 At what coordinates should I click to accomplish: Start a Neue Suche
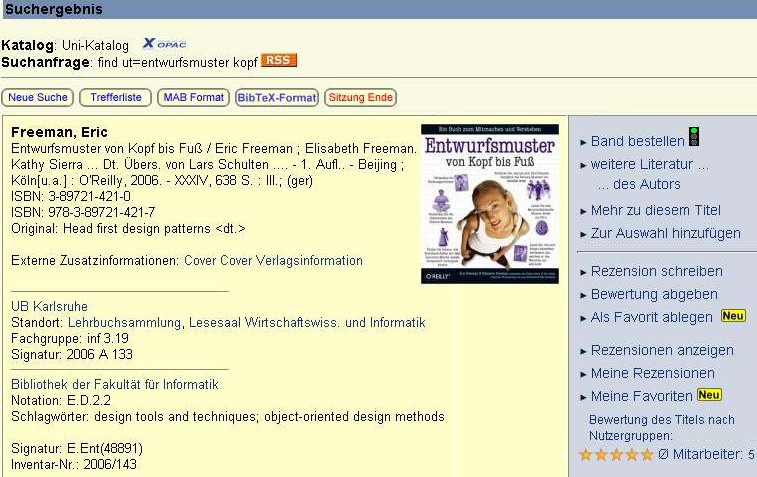[x=38, y=98]
